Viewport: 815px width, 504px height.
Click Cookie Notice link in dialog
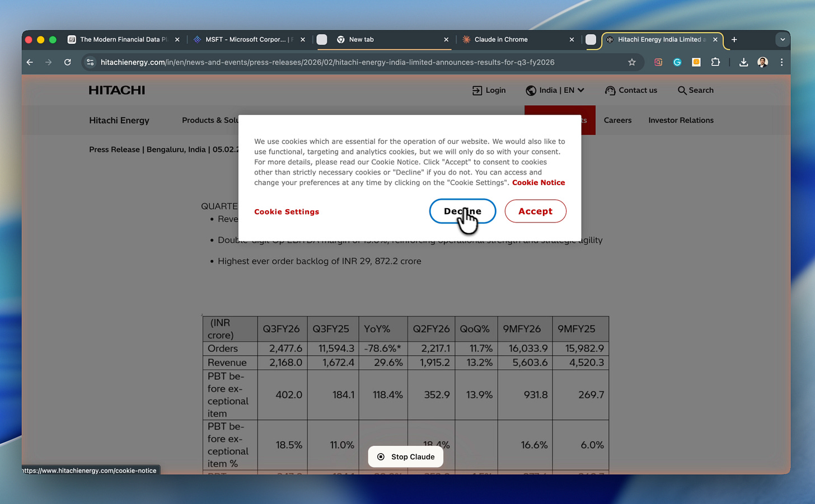[x=538, y=182]
